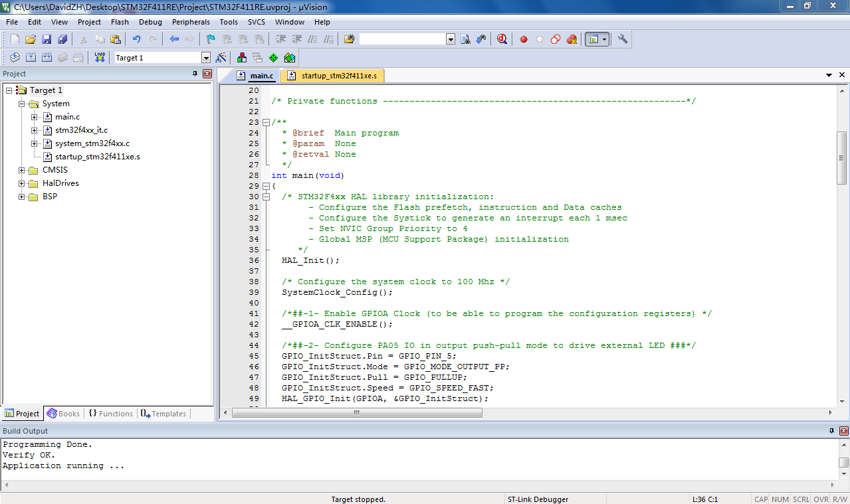Open the Target 1 selection dropdown arrow
This screenshot has height=504, width=850.
click(206, 58)
